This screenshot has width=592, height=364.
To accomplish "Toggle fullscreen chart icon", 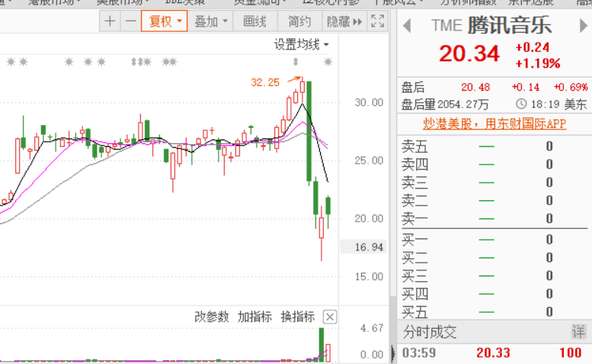I will [x=378, y=21].
